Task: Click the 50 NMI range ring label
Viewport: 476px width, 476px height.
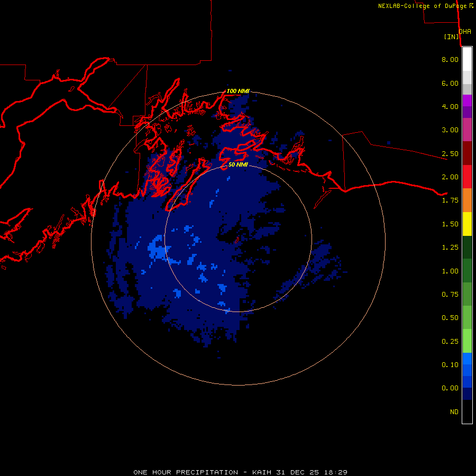Action: point(238,164)
